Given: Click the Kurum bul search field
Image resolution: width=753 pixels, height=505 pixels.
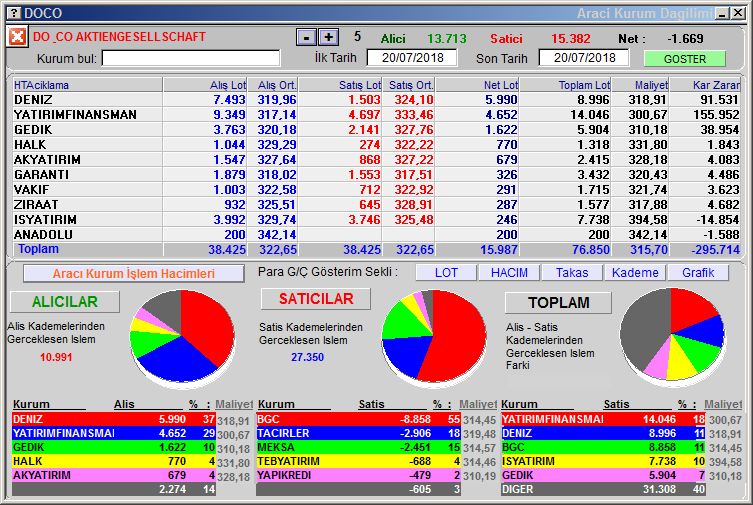Looking at the screenshot, I should pyautogui.click(x=191, y=59).
